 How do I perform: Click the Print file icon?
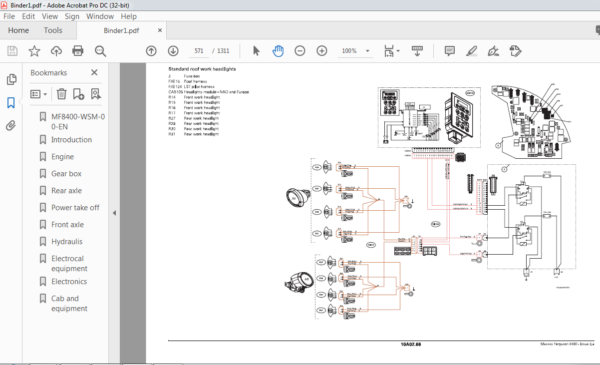(78, 51)
